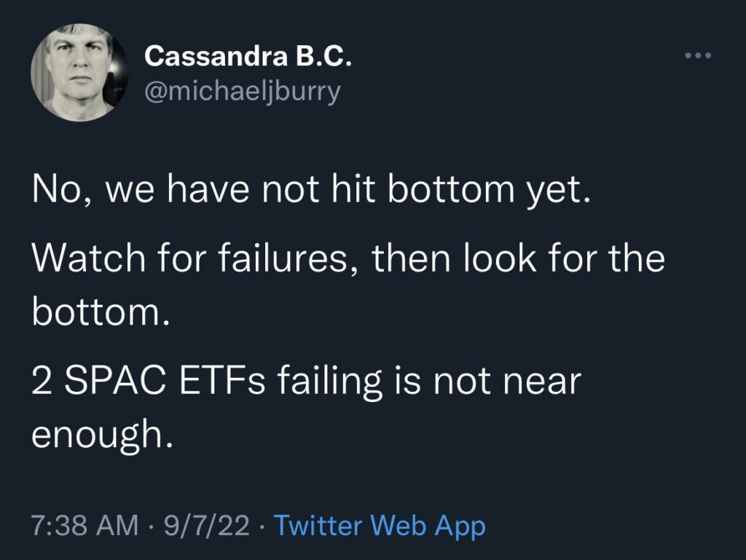This screenshot has width=746, height=560.
Task: Click the @michaeljburry handle
Action: [243, 92]
